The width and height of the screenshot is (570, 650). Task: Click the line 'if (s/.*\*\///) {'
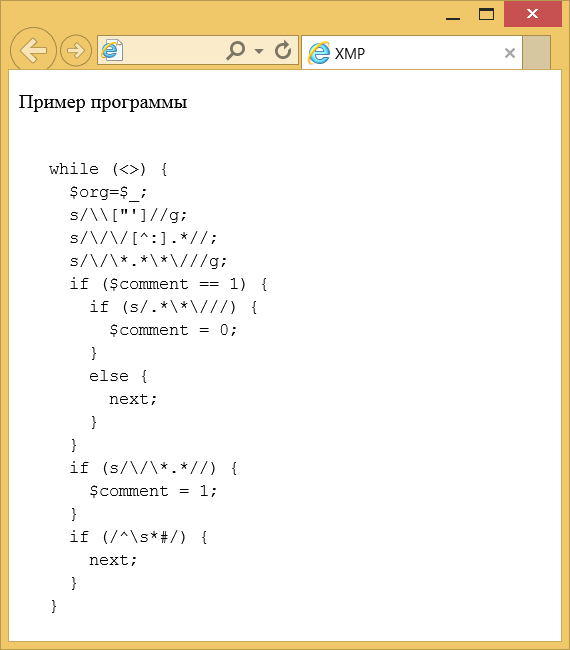173,307
